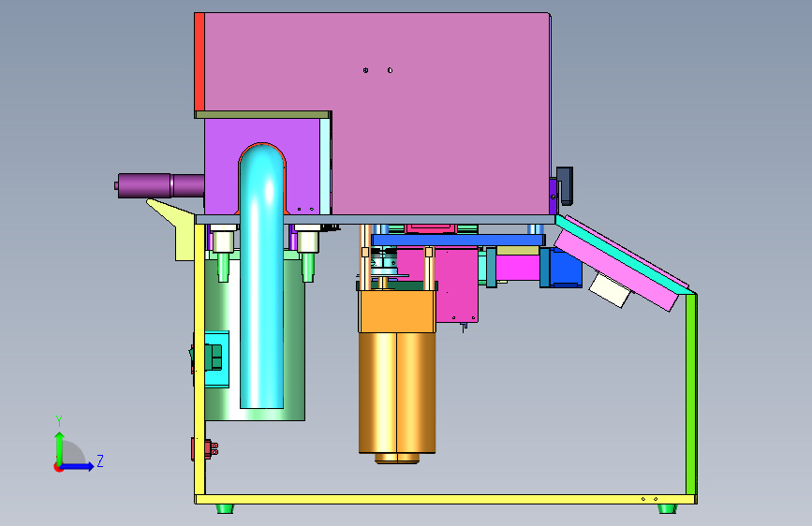Pick the bright green right vertical post
Screen dimensions: 812x526
click(691, 395)
